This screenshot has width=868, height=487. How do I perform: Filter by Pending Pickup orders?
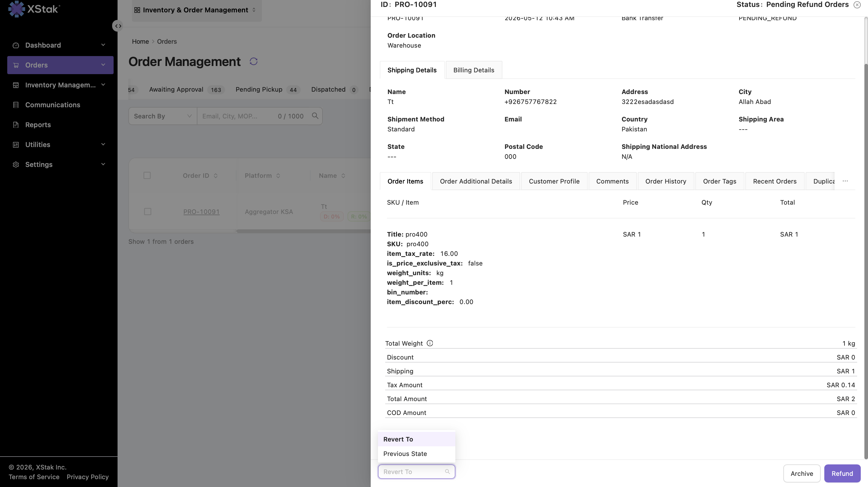tap(268, 90)
